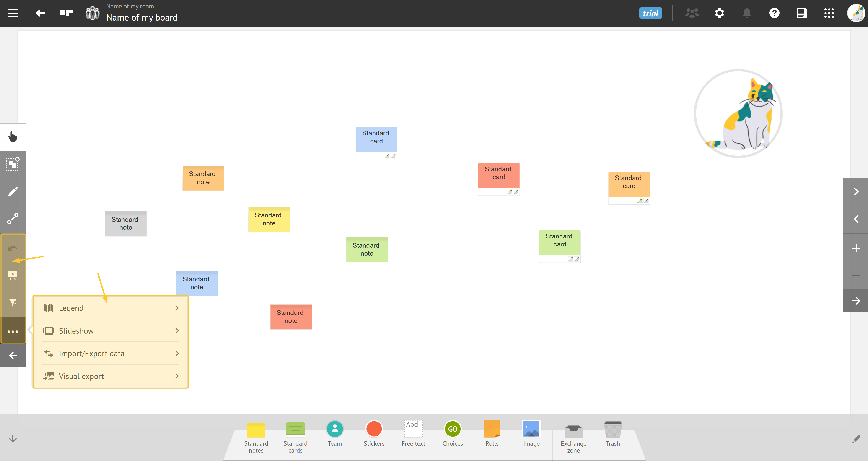Select the Link/connector tool
Screen dimensions: 868x461
(x=13, y=218)
